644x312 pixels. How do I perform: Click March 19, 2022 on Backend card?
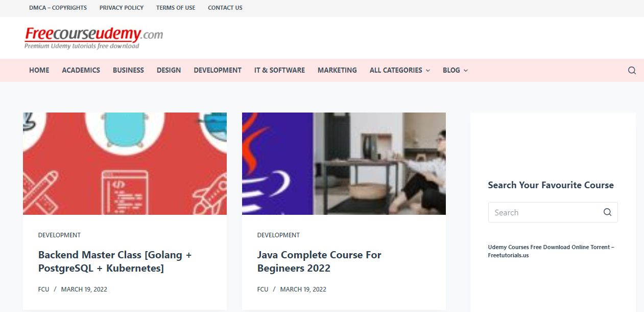click(x=84, y=289)
